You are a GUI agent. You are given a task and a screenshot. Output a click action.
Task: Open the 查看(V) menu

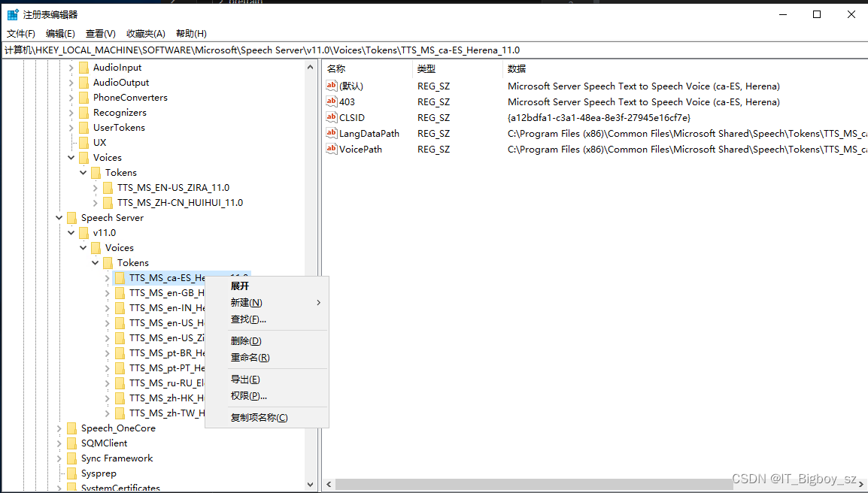pos(100,33)
